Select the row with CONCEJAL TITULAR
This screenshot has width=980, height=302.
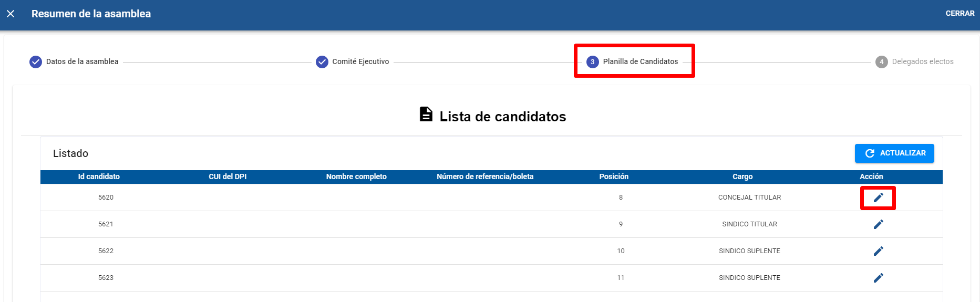point(491,197)
